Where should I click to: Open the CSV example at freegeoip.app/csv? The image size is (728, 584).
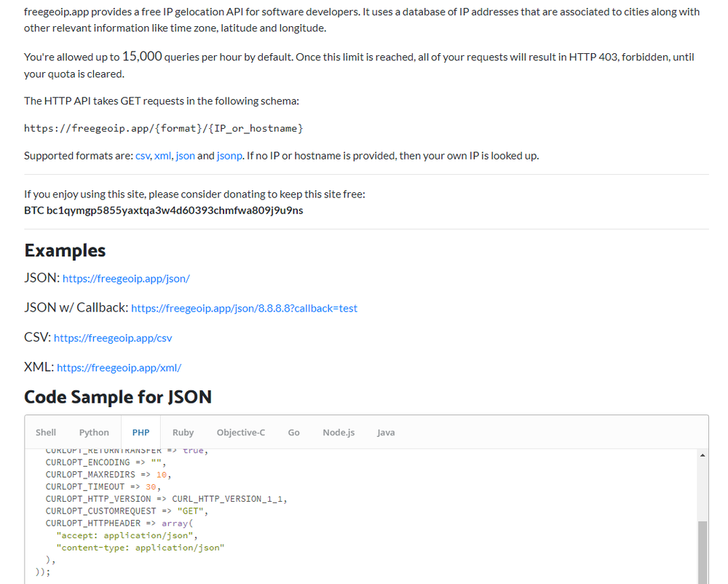click(x=113, y=338)
